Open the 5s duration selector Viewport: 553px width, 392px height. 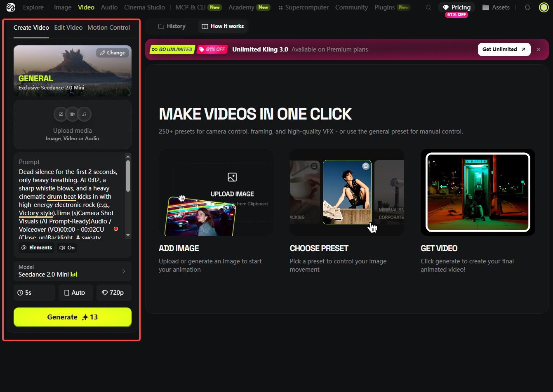[35, 293]
